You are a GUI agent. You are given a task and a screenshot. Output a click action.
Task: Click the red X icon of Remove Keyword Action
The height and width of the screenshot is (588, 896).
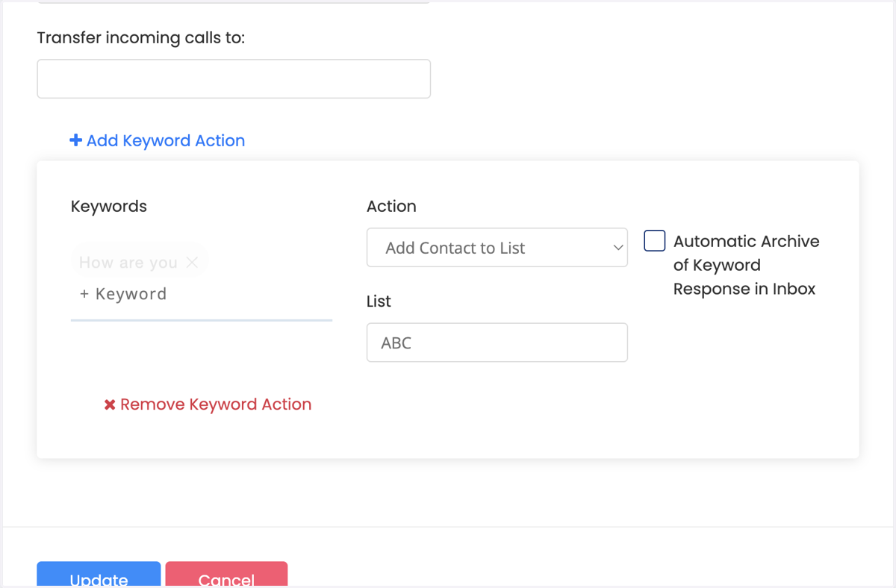click(x=110, y=404)
